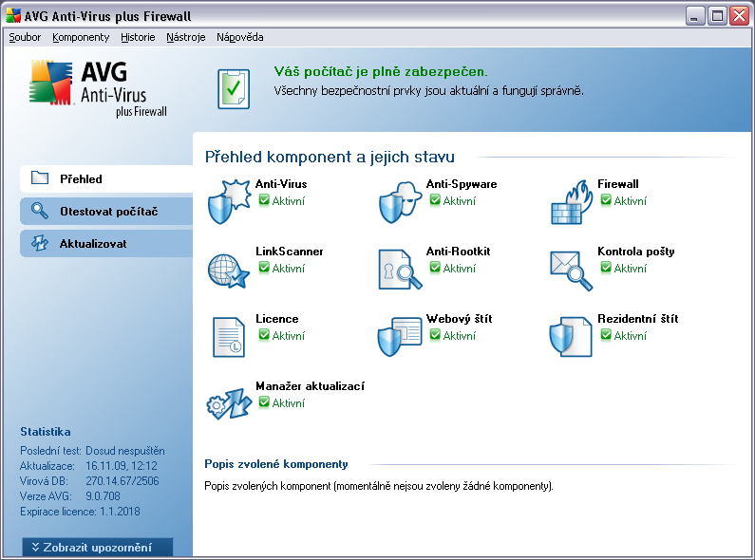
Task: Click the 'Statistika' heading
Action: tap(46, 432)
